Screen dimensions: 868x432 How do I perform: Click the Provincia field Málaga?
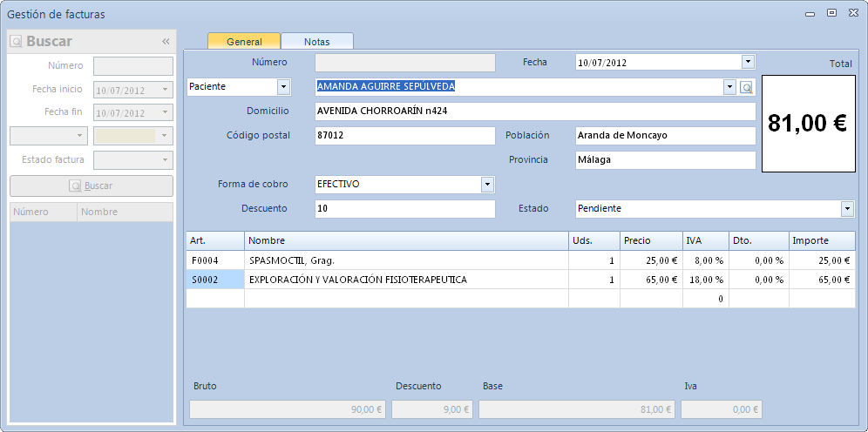[666, 160]
